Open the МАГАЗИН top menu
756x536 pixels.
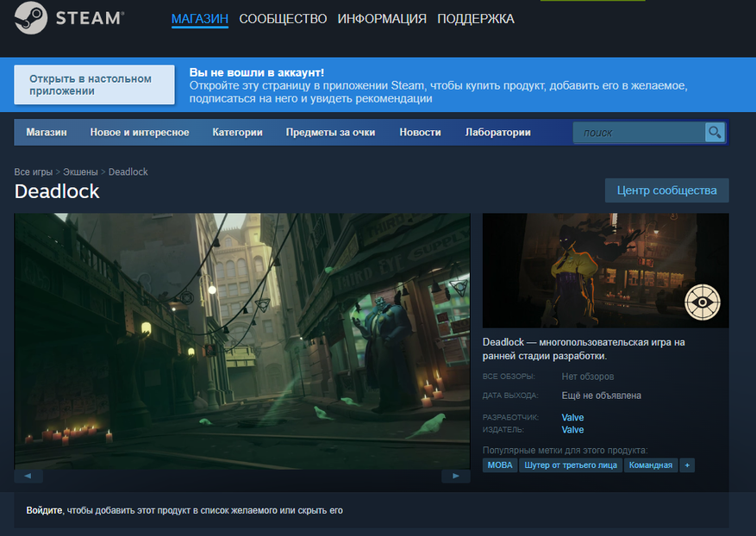pyautogui.click(x=200, y=19)
